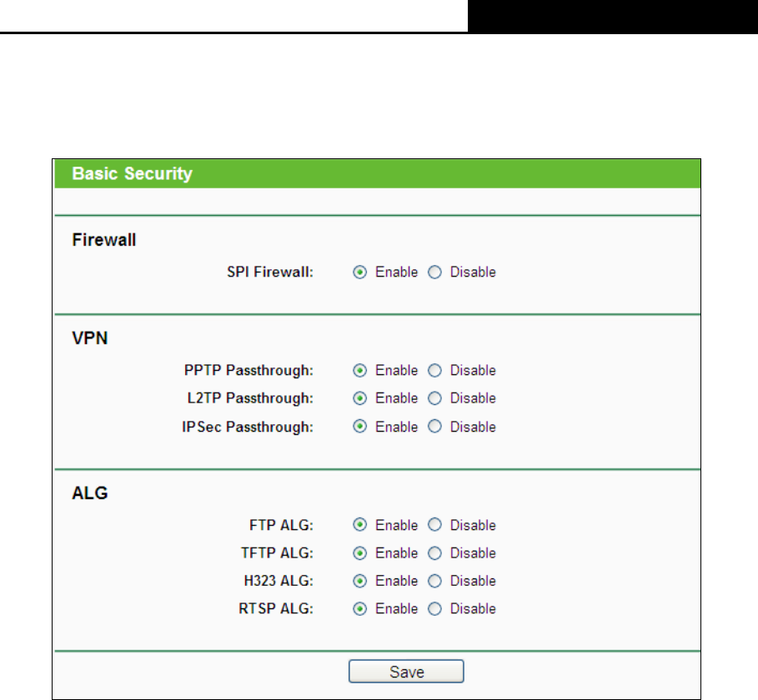
Task: Choose Disable for L2TP Passthrough
Action: pyautogui.click(x=434, y=398)
